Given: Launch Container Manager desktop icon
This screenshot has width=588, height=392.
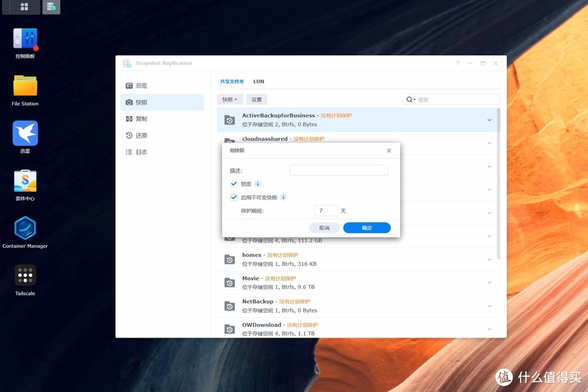Looking at the screenshot, I should 25,228.
